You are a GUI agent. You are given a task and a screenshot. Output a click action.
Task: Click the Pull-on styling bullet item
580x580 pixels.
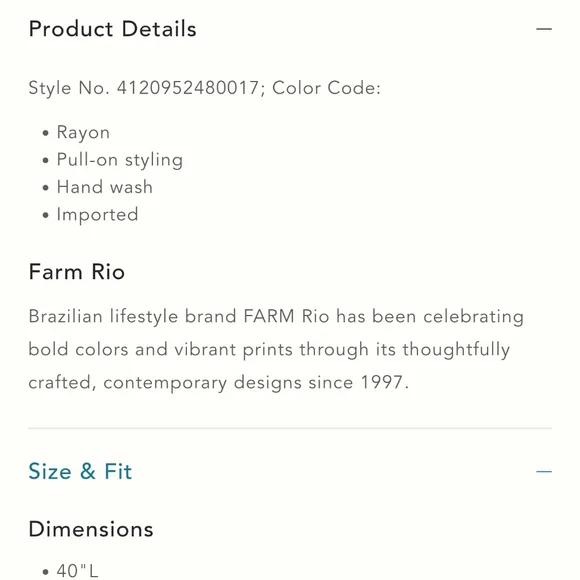[119, 160]
